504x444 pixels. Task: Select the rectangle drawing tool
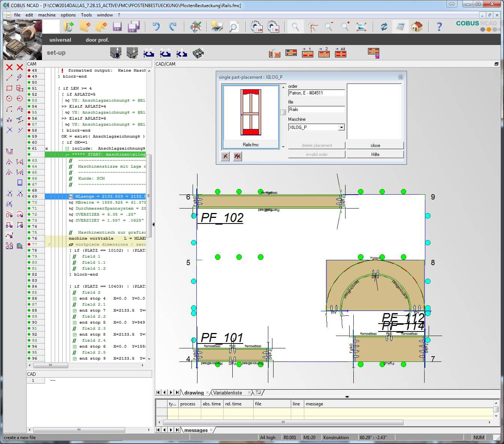tap(9, 88)
